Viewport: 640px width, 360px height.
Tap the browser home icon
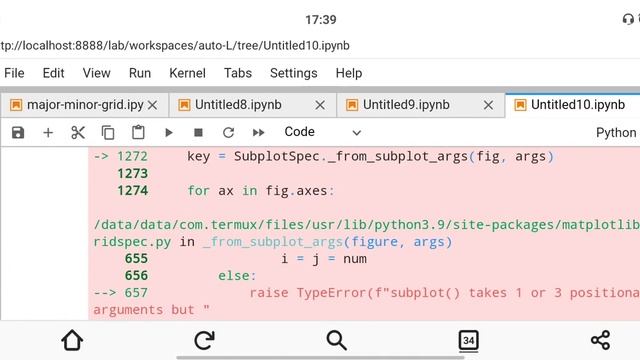click(72, 340)
